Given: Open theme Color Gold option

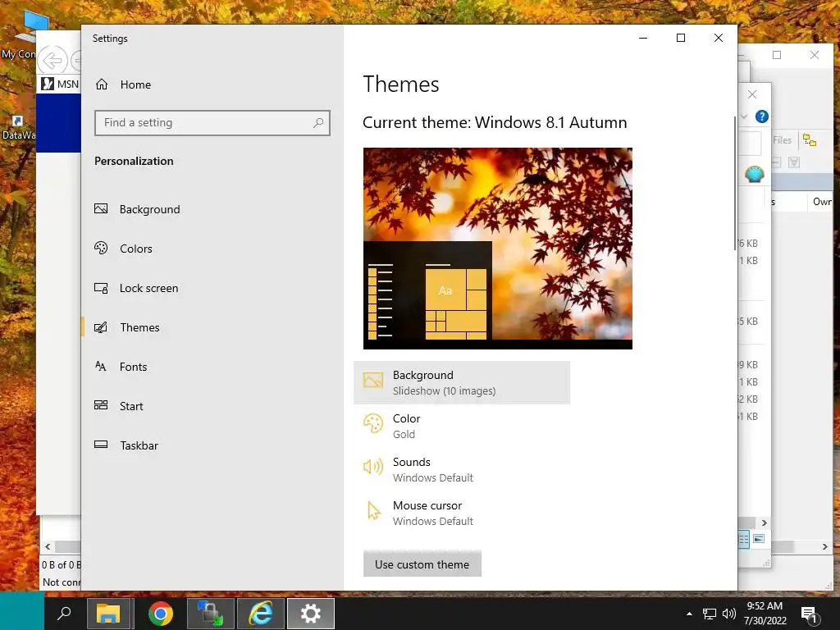Looking at the screenshot, I should coord(462,426).
